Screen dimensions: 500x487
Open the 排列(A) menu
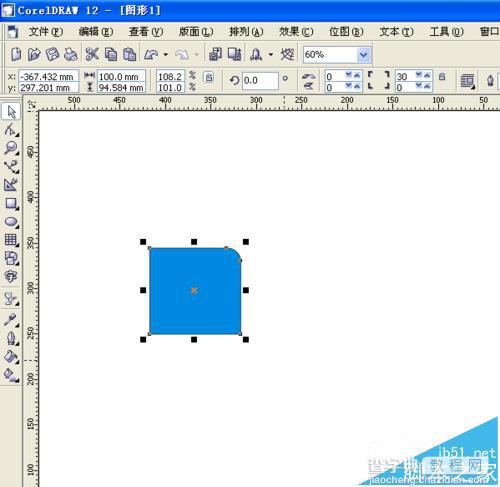(x=246, y=32)
